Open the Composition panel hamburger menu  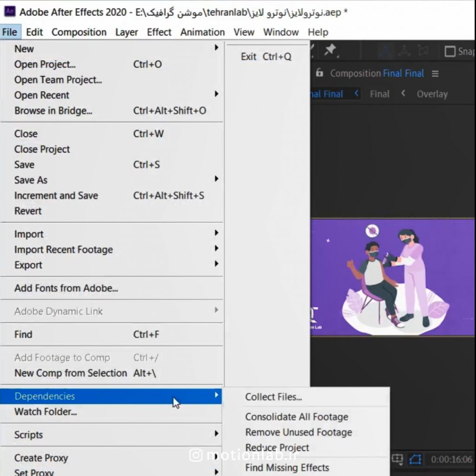coord(435,73)
